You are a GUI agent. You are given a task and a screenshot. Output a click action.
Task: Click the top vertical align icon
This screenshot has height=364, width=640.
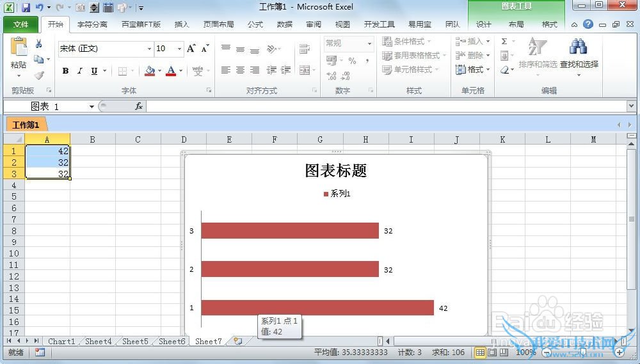[226, 49]
